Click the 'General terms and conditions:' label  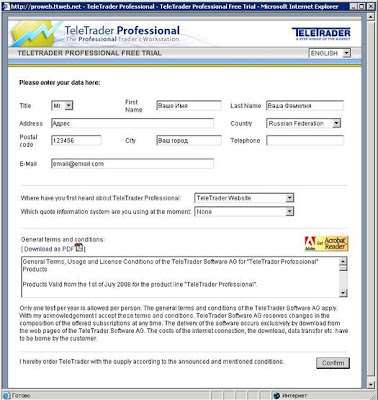63,239
